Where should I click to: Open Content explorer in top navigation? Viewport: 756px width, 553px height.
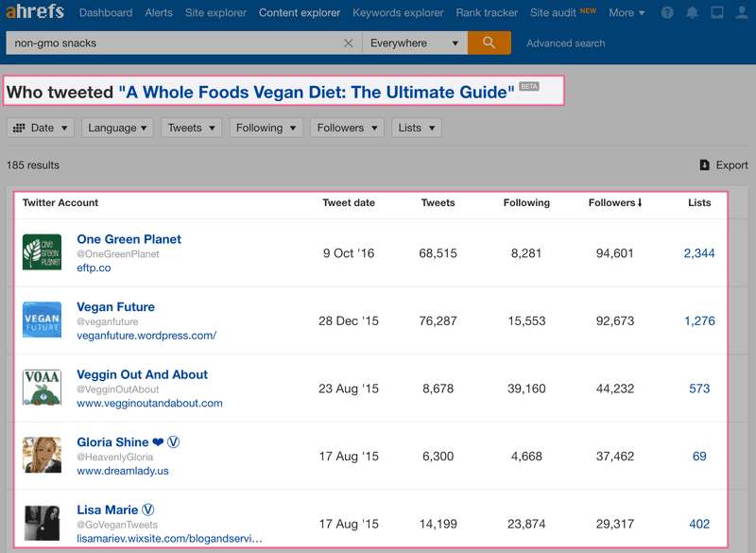click(300, 13)
